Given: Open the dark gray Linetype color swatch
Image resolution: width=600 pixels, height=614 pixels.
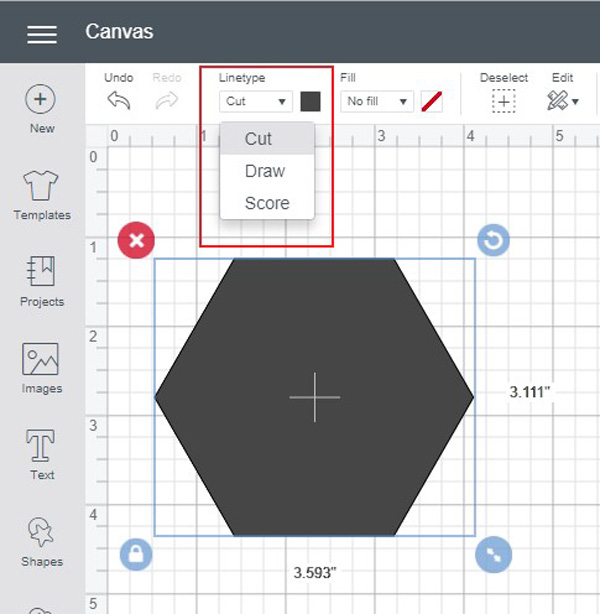Looking at the screenshot, I should pos(311,101).
